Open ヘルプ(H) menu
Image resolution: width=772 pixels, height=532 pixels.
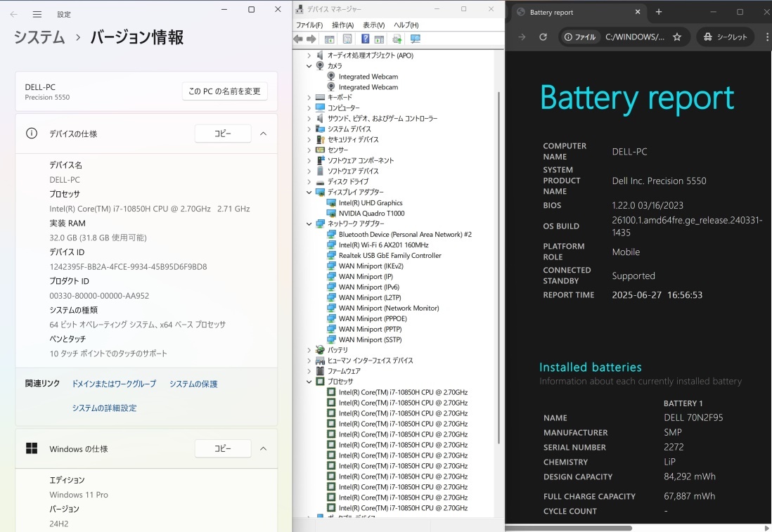[x=406, y=25]
